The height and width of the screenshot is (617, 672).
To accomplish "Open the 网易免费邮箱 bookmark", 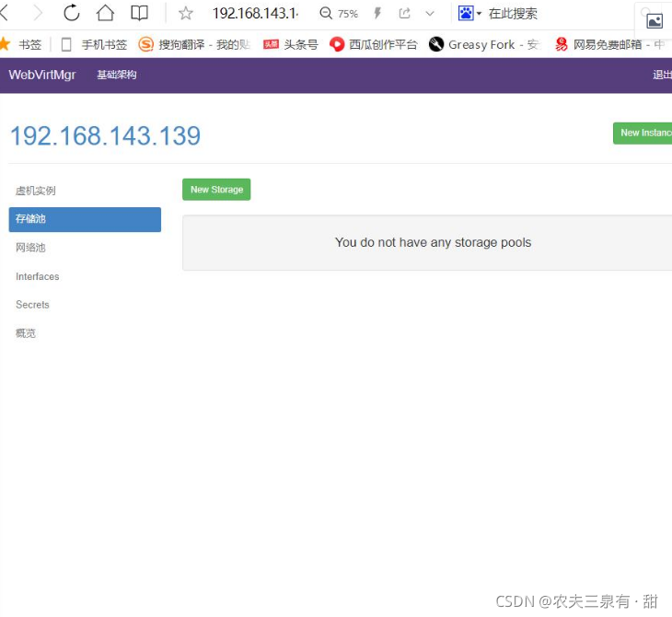I will tap(609, 44).
